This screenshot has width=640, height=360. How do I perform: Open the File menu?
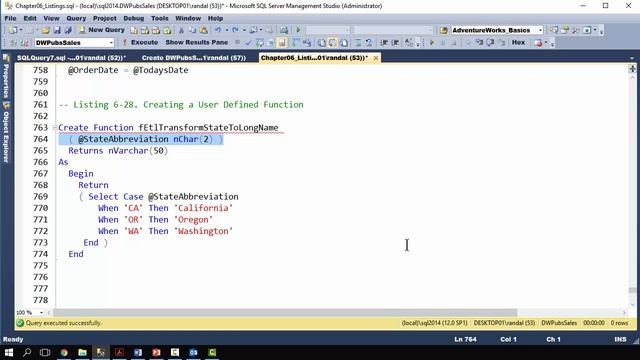(x=10, y=18)
